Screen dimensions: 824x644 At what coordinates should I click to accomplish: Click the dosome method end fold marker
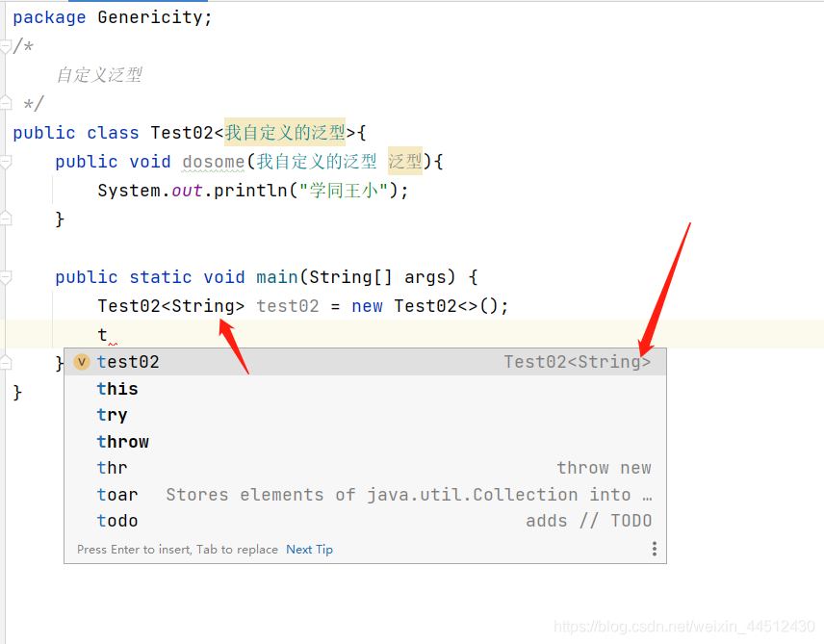pyautogui.click(x=5, y=219)
